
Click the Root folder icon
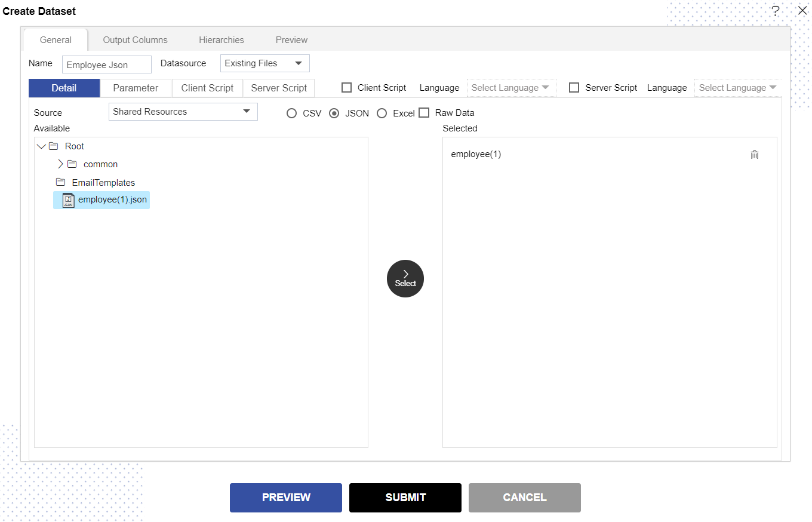tap(53, 146)
